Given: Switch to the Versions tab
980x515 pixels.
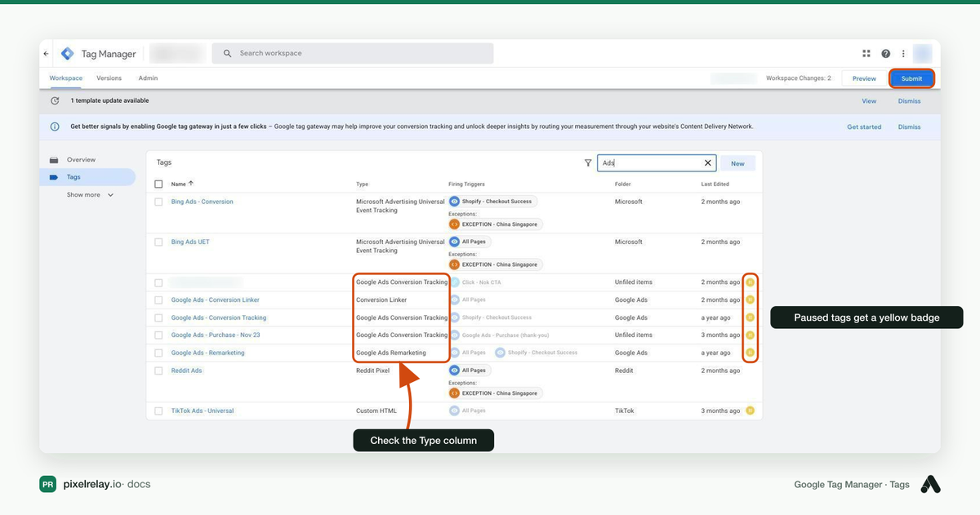Looking at the screenshot, I should (x=109, y=78).
